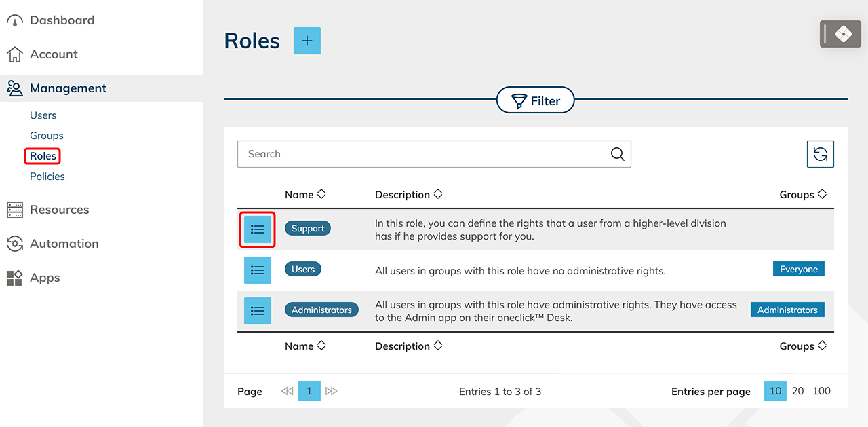
Task: Click the plus icon to add role
Action: pos(307,41)
